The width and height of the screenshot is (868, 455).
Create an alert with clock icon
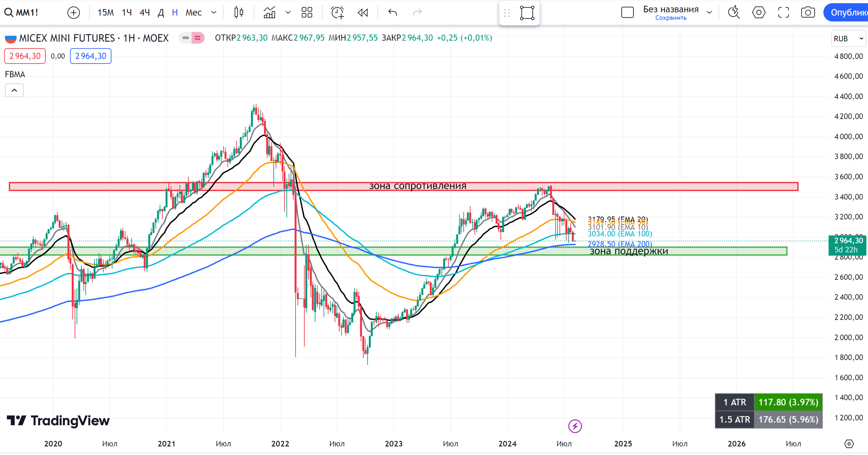pos(337,12)
